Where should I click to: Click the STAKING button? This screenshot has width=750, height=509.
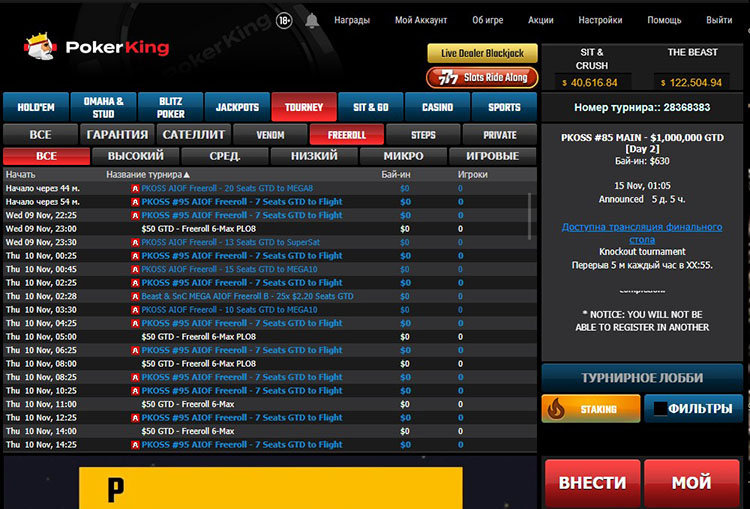pos(591,409)
